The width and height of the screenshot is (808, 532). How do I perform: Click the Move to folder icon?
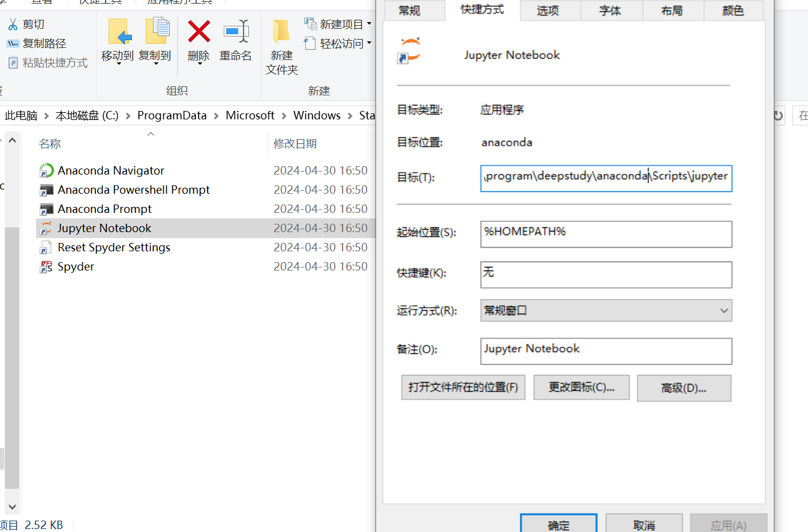pos(119,31)
